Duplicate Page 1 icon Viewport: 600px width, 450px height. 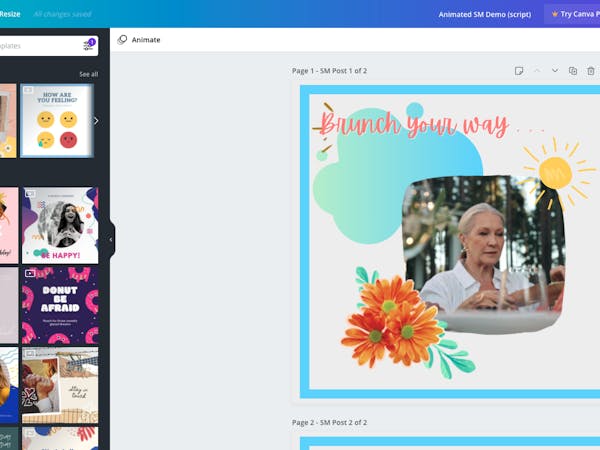pos(573,71)
